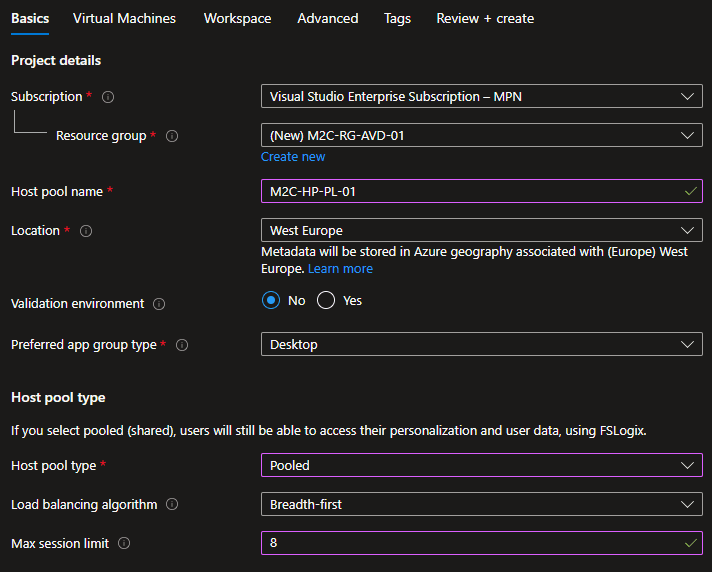Click Load balancing algorithm info icon
The width and height of the screenshot is (712, 572).
pos(174,505)
